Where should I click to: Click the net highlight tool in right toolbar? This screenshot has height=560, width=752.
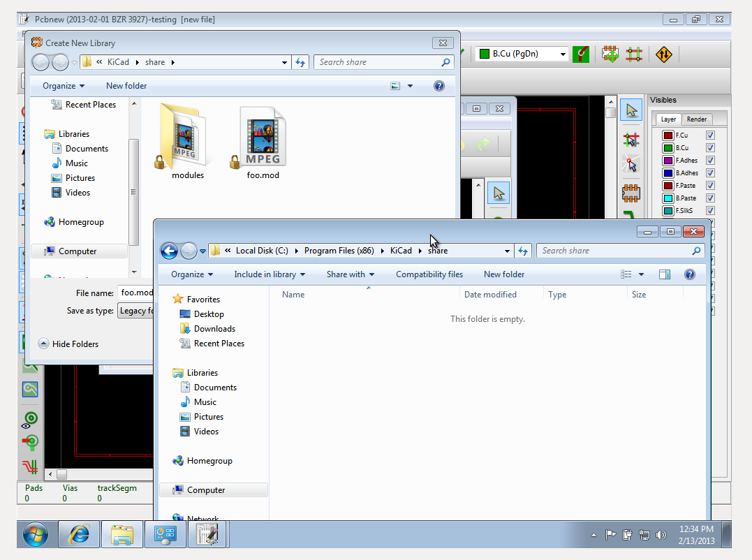(631, 139)
